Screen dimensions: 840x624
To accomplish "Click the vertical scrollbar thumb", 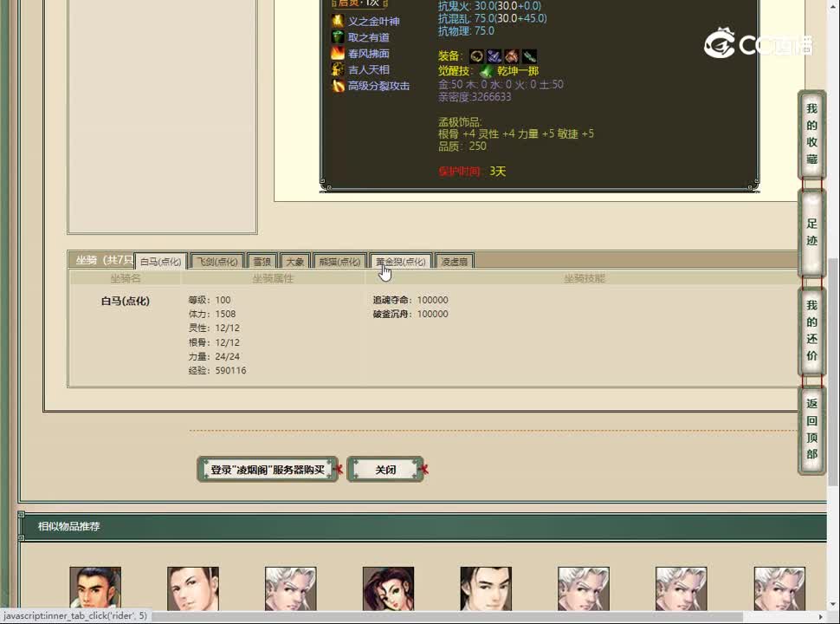I will tap(833, 372).
